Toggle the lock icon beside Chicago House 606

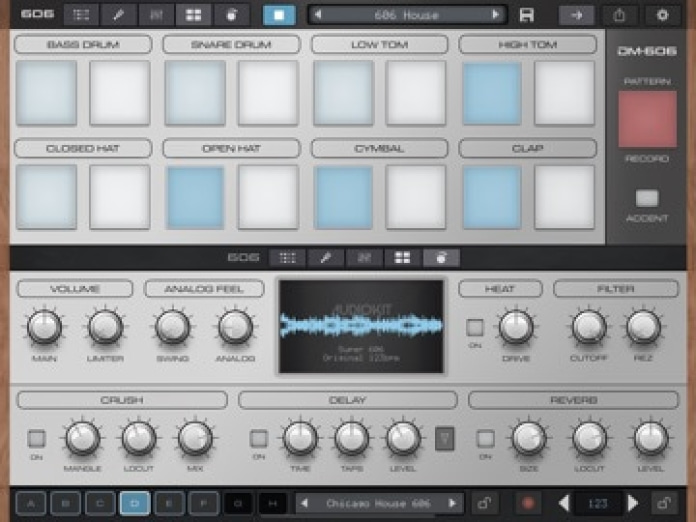484,503
